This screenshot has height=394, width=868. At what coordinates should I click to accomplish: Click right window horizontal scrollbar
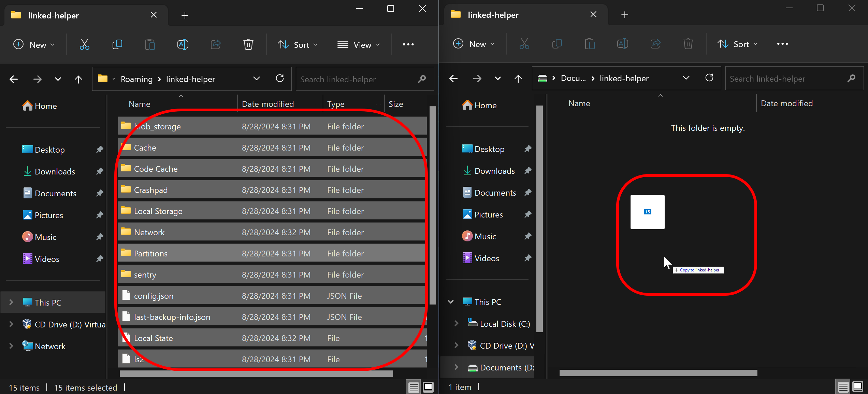pos(658,373)
